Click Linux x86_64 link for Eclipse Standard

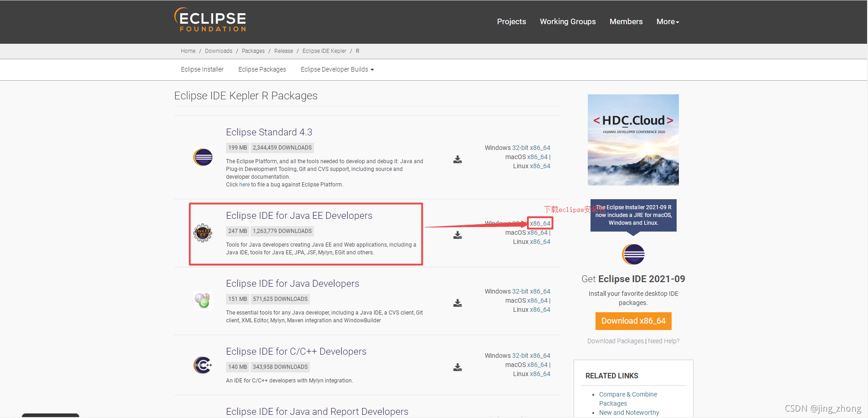pos(540,166)
